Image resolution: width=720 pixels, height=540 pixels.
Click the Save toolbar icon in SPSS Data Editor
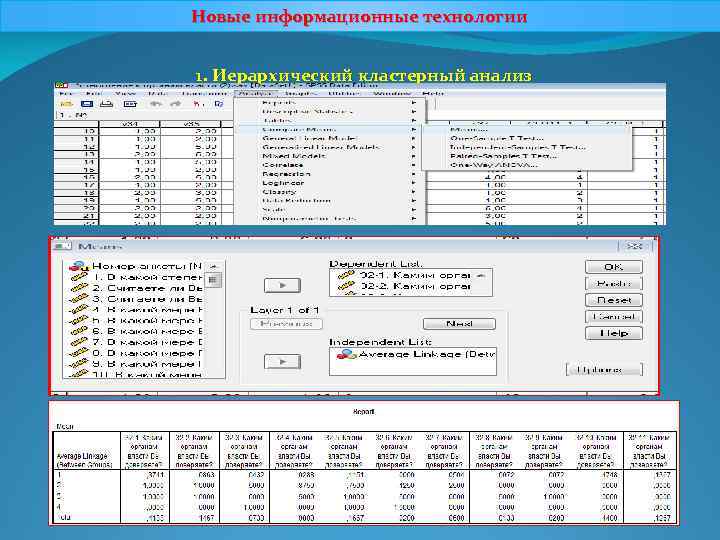tap(86, 104)
